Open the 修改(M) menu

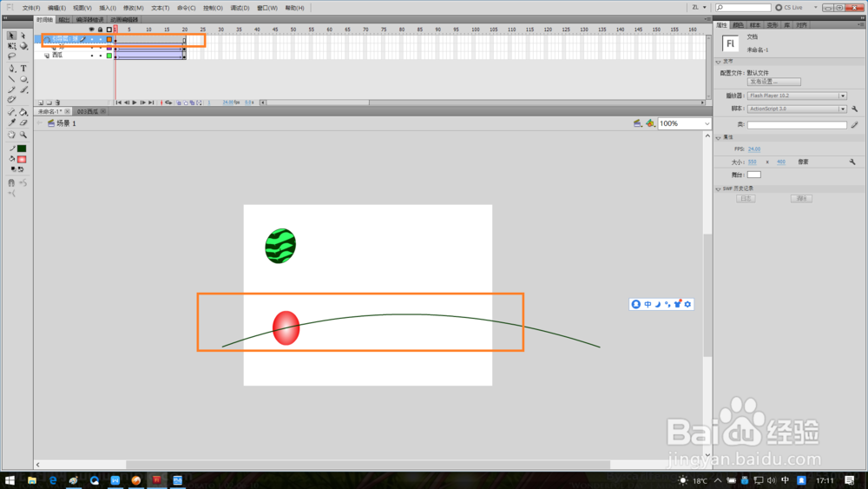point(133,8)
